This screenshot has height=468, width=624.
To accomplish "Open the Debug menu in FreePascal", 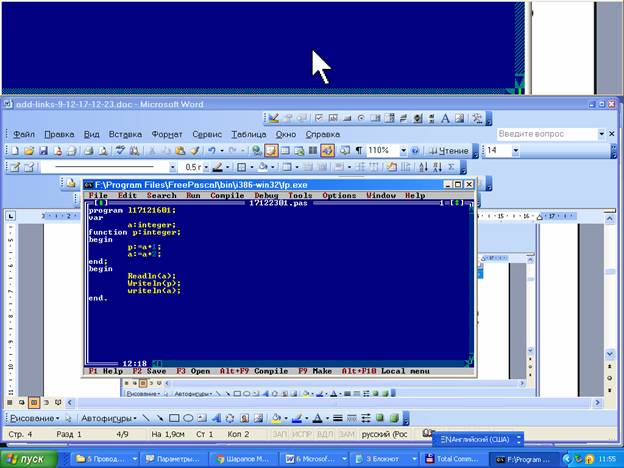I will tap(266, 195).
